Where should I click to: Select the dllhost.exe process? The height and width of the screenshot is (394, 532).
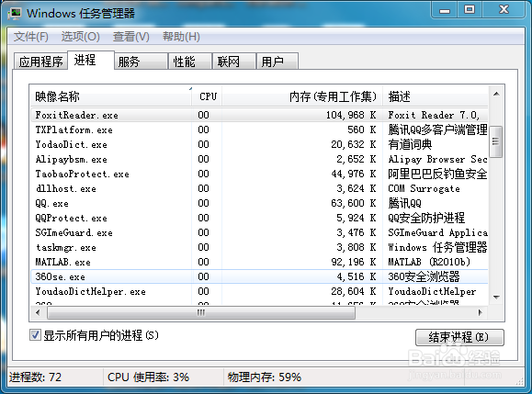click(259, 188)
